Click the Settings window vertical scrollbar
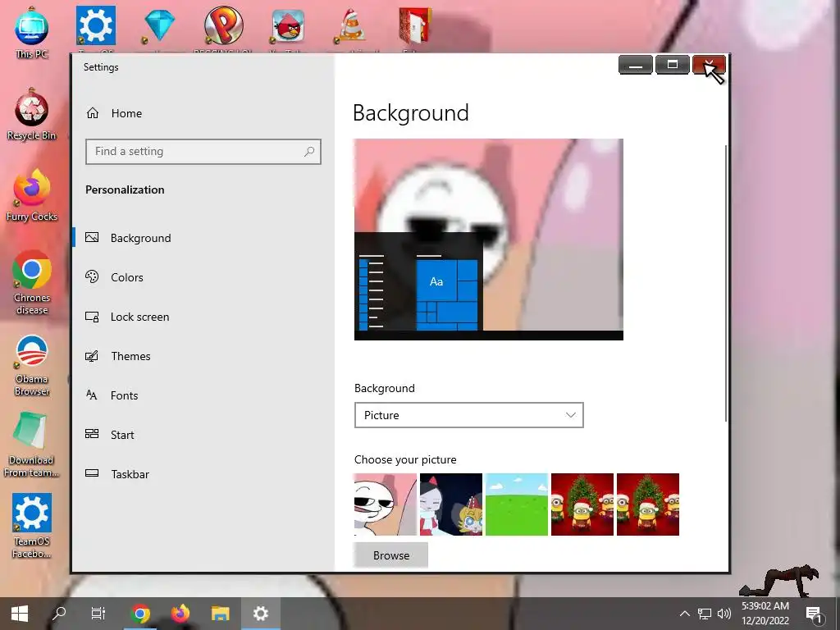This screenshot has height=630, width=840. pos(726,283)
